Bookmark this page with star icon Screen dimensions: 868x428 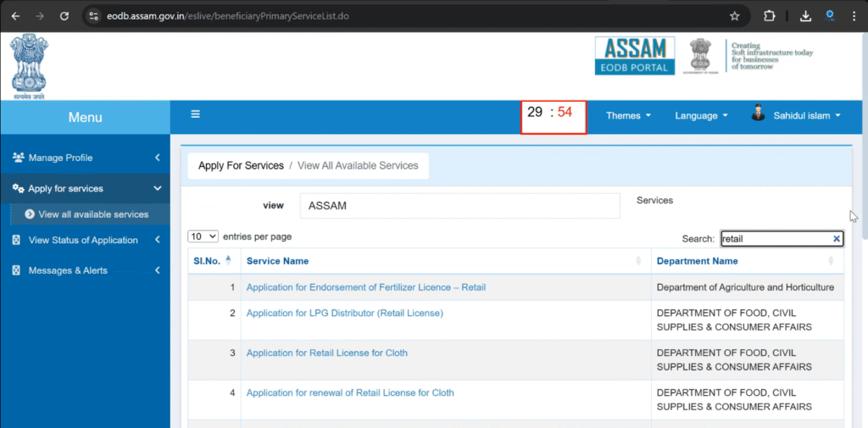[734, 16]
